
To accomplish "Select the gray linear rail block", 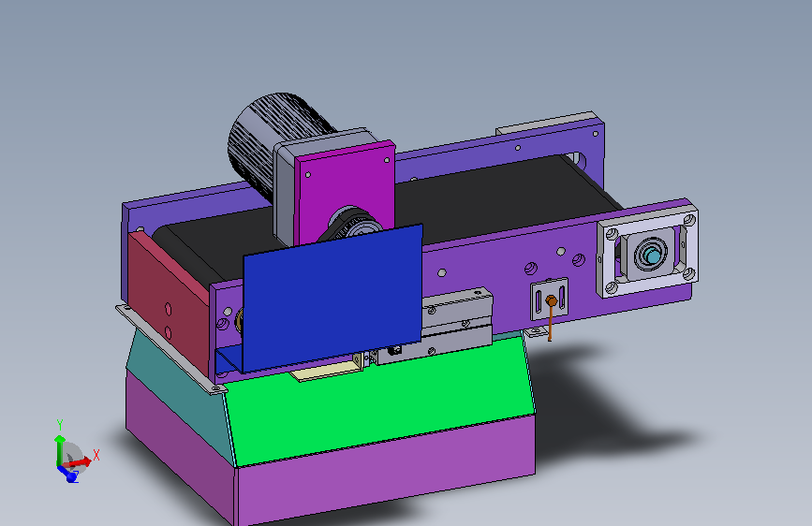I will 456,326.
